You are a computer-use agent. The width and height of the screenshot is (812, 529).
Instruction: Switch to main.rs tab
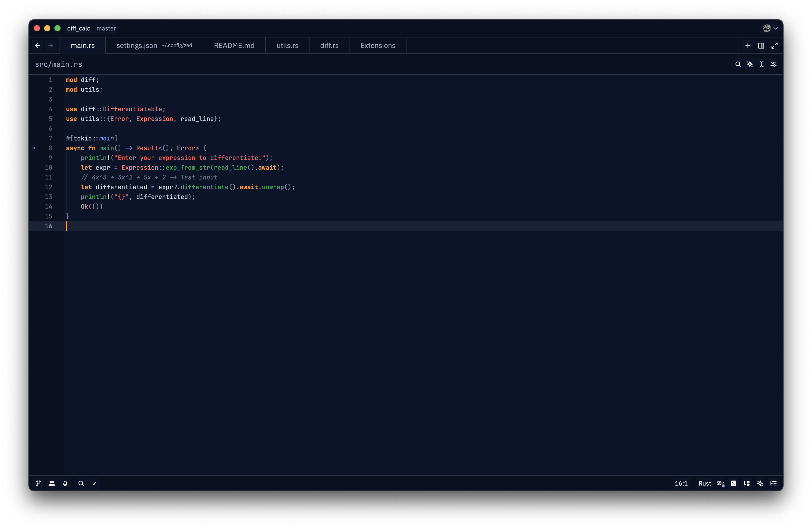[83, 45]
